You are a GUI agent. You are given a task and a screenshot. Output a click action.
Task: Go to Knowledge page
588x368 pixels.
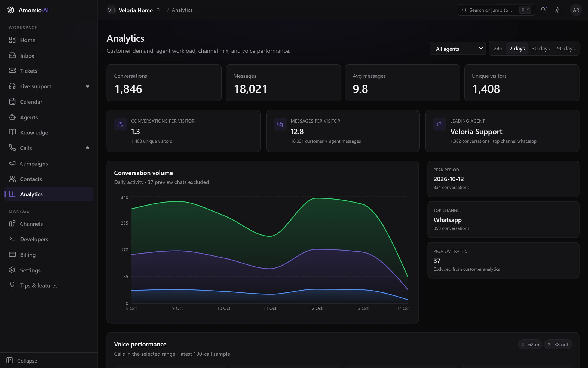point(49,132)
